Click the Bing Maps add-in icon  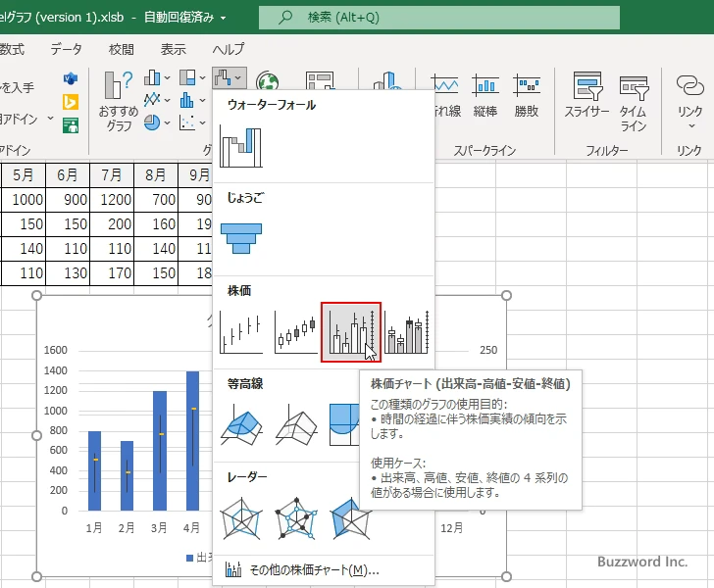pos(71,102)
